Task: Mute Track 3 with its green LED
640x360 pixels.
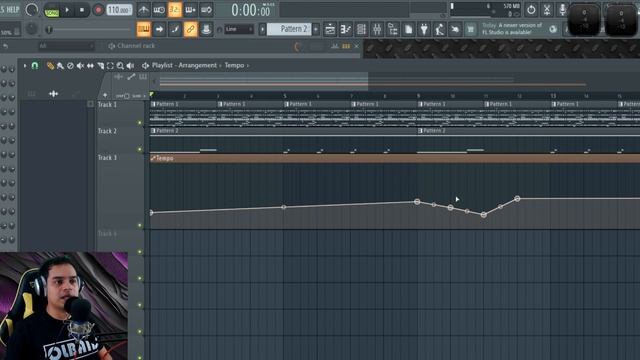Action: pos(140,225)
